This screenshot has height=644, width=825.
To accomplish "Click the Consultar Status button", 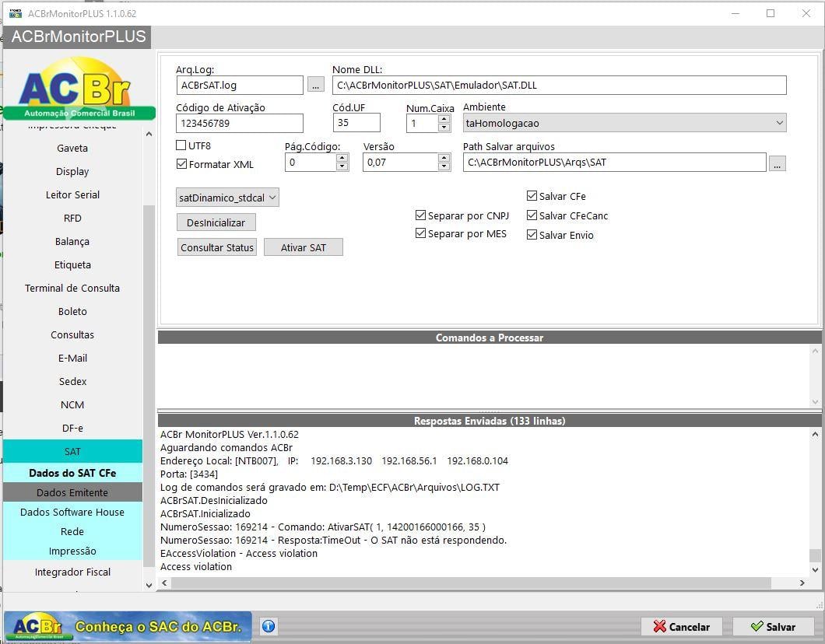I will click(217, 247).
